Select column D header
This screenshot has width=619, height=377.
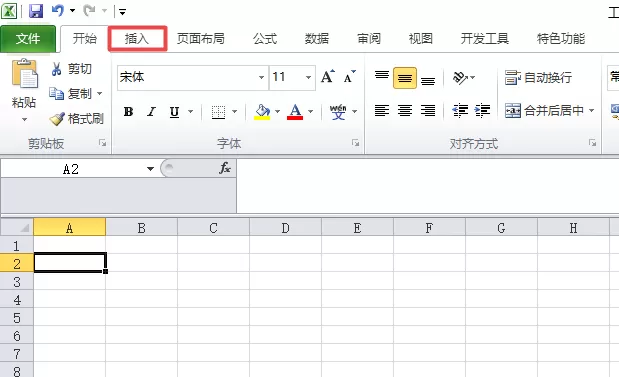click(285, 228)
